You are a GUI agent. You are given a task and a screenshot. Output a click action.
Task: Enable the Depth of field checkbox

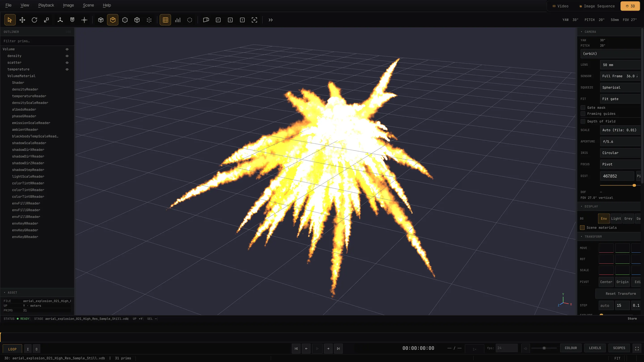coord(583,121)
